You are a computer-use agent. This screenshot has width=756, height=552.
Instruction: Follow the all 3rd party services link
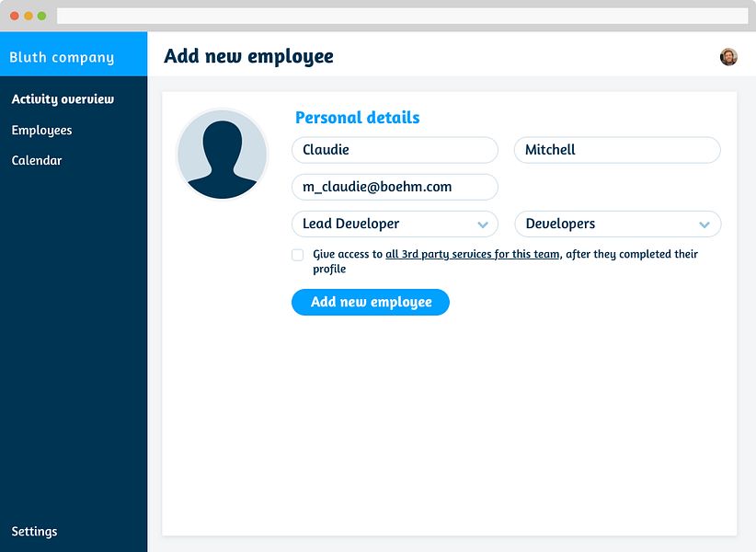pos(473,254)
